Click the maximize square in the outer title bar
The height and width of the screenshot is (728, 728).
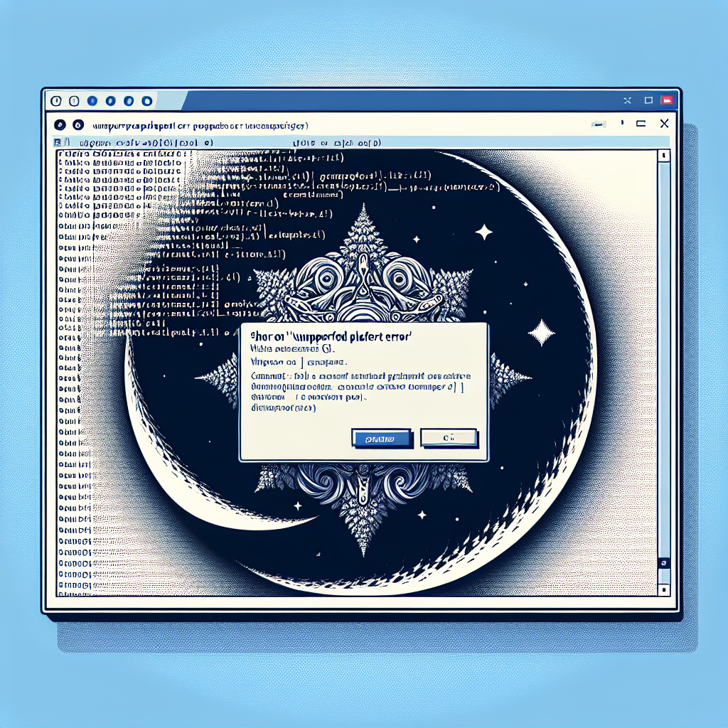(648, 100)
